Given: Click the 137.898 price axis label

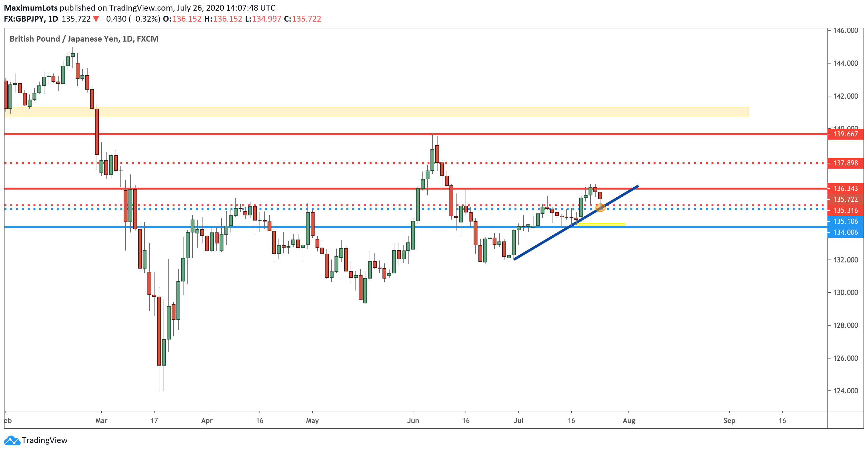Looking at the screenshot, I should pyautogui.click(x=845, y=163).
